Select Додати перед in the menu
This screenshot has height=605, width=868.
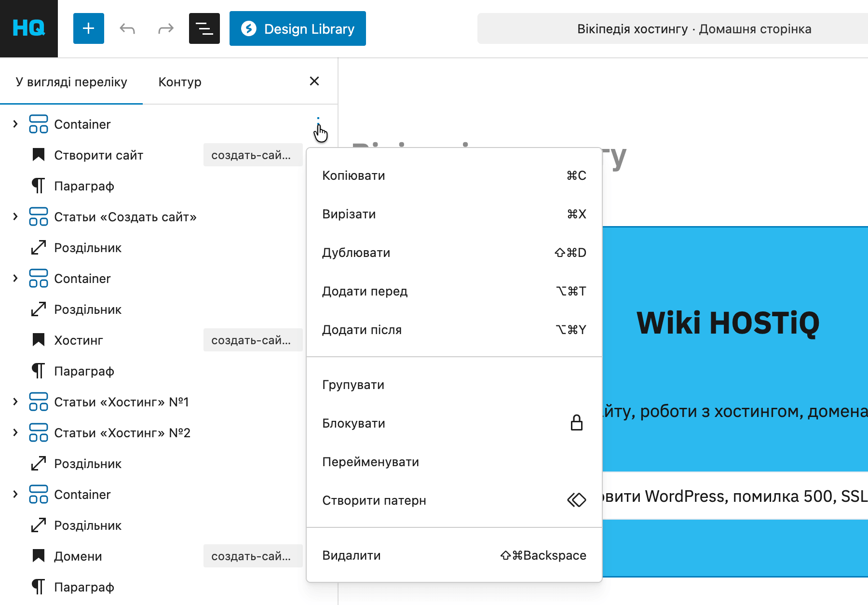pos(454,291)
